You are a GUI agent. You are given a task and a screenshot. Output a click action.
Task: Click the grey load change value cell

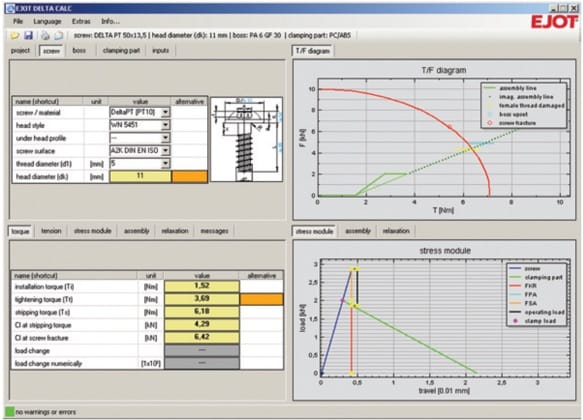pyautogui.click(x=202, y=350)
